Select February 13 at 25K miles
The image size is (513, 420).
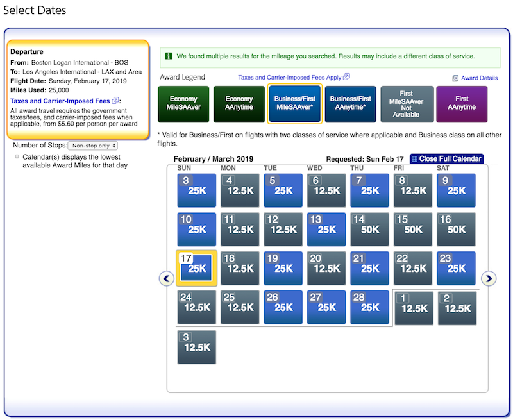coord(326,230)
